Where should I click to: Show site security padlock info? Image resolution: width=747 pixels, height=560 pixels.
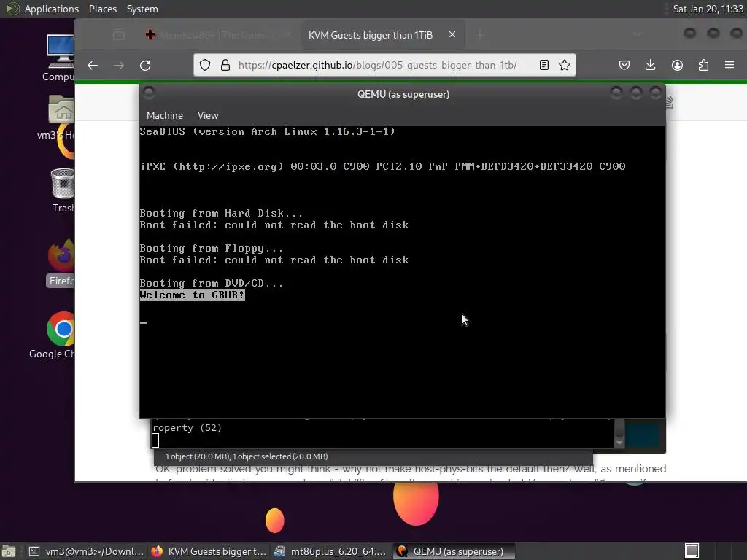click(x=225, y=65)
